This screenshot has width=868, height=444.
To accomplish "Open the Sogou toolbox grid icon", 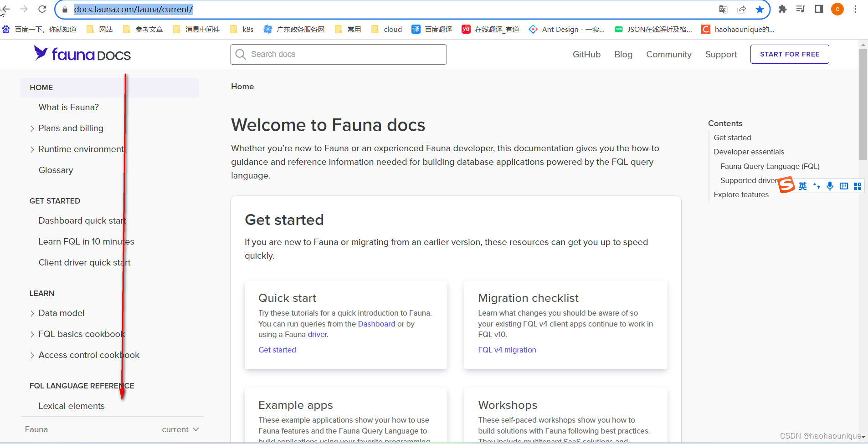I will click(x=858, y=186).
